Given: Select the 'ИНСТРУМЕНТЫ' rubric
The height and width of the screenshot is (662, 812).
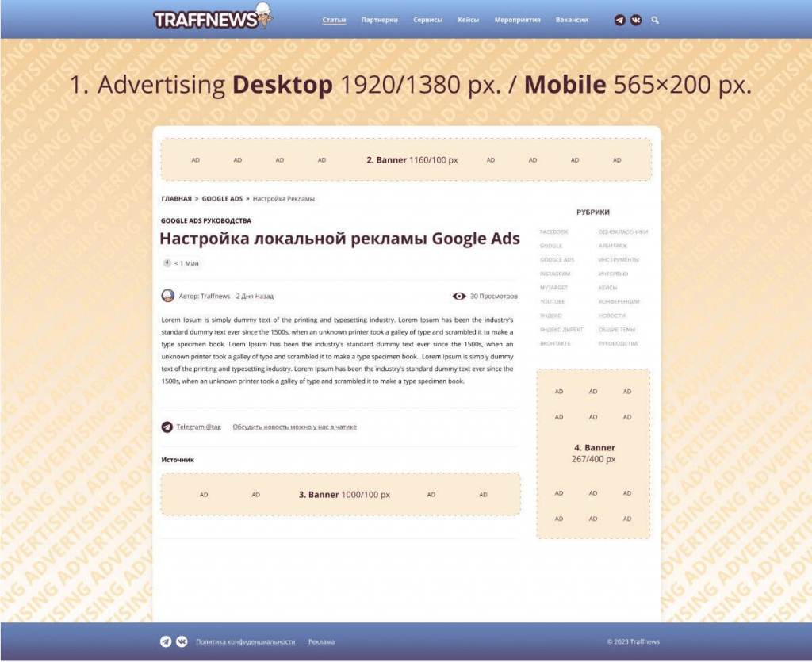Looking at the screenshot, I should (x=619, y=260).
